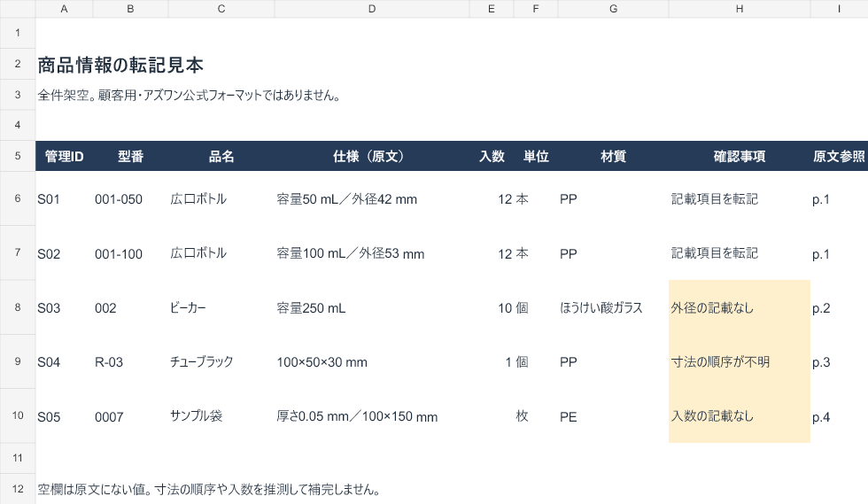The height and width of the screenshot is (504, 868).
Task: Click the 入数 header cell
Action: click(x=492, y=156)
